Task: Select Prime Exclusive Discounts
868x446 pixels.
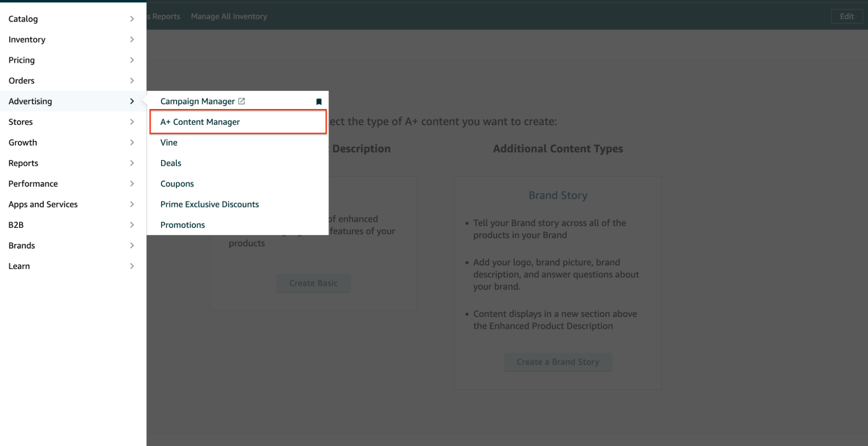Action: point(209,204)
